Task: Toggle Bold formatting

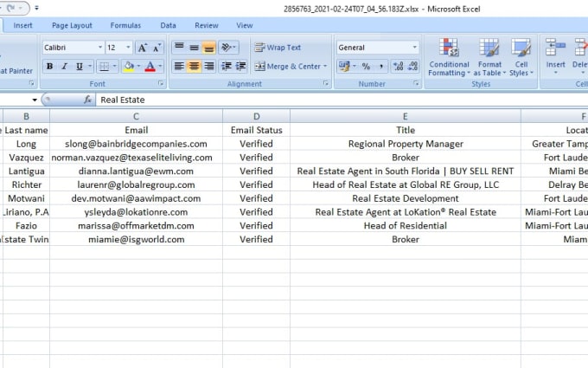Action: pyautogui.click(x=49, y=67)
